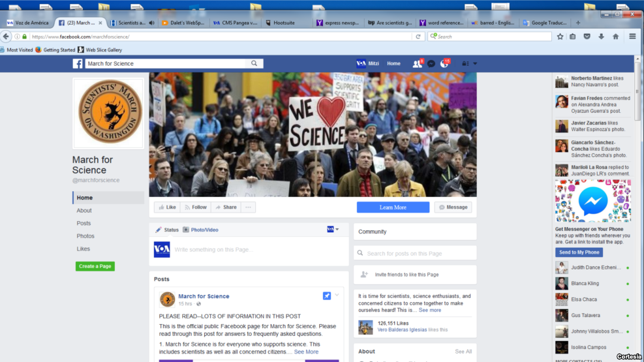
Task: Switch to Voz de América tab
Action: coord(27,23)
